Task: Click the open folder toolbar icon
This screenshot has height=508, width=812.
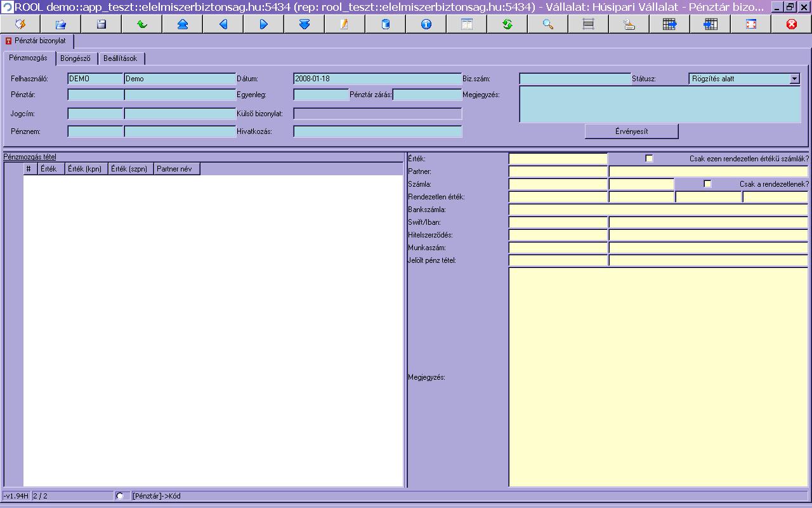Action: point(61,24)
